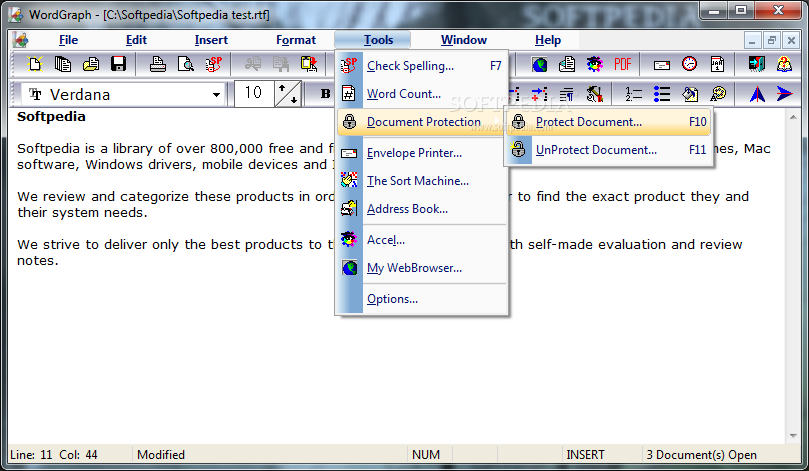This screenshot has height=471, width=809.
Task: Expand Document Protection submenu
Action: 422,122
